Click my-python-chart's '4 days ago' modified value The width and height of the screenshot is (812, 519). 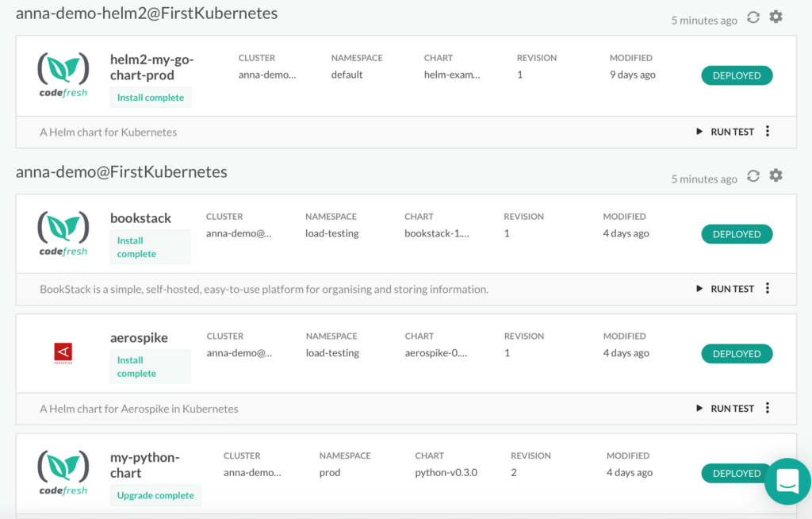click(629, 473)
